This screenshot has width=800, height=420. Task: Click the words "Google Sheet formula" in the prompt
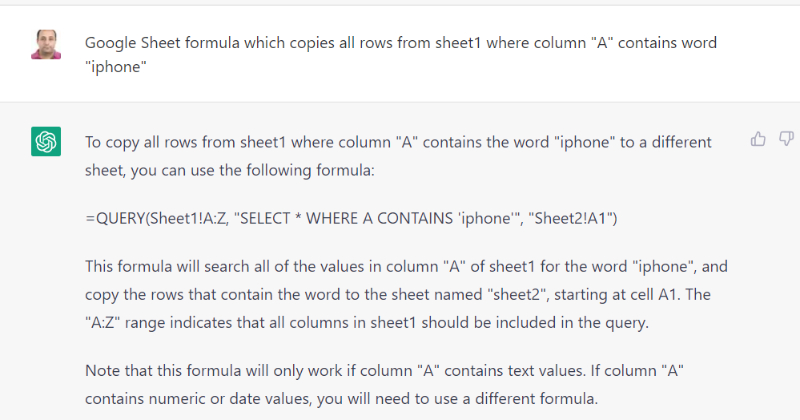pos(159,43)
